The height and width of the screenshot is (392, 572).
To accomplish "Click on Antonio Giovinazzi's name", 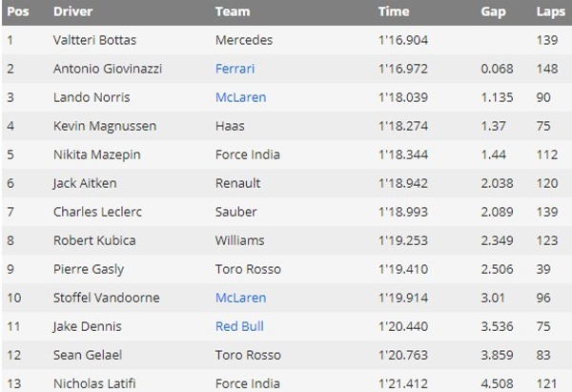I will coord(105,69).
